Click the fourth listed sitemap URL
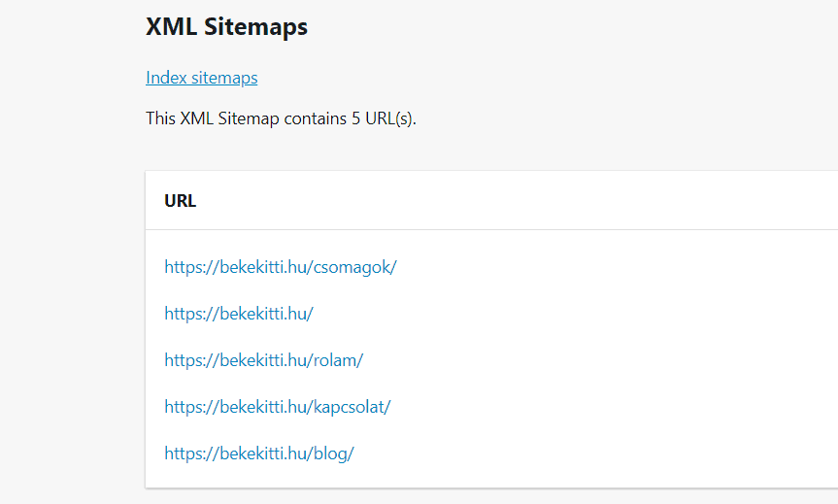This screenshot has width=838, height=504. coord(278,406)
